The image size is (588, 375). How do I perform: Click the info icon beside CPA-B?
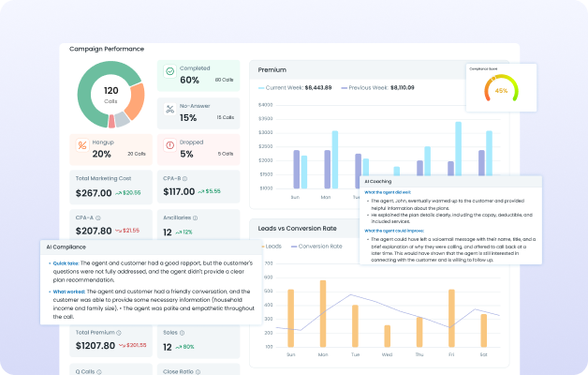pos(186,178)
